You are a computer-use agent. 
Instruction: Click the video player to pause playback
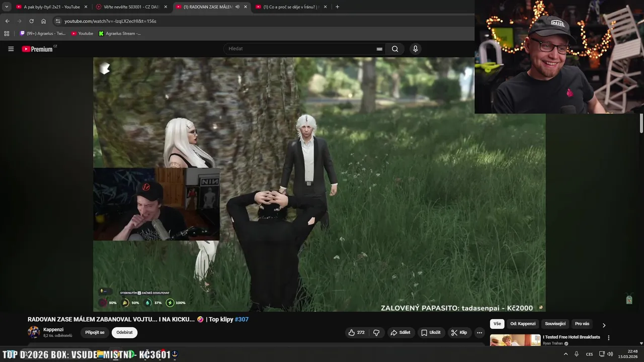pyautogui.click(x=319, y=184)
